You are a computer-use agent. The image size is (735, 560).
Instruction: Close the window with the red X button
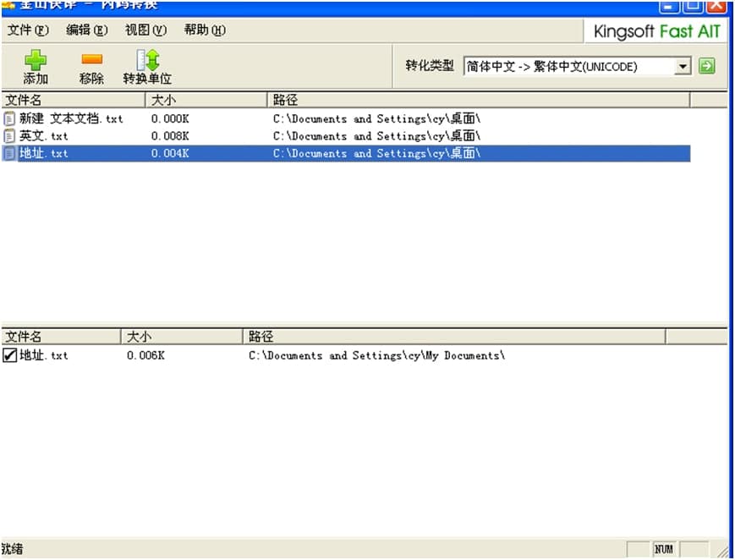716,6
